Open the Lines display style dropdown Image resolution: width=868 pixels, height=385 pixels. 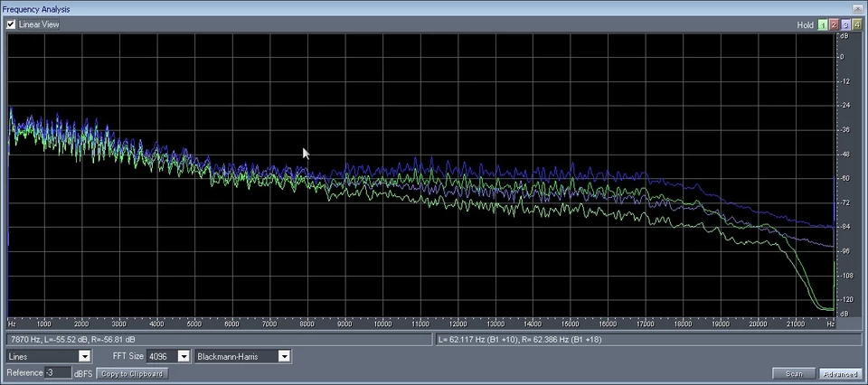pos(84,357)
